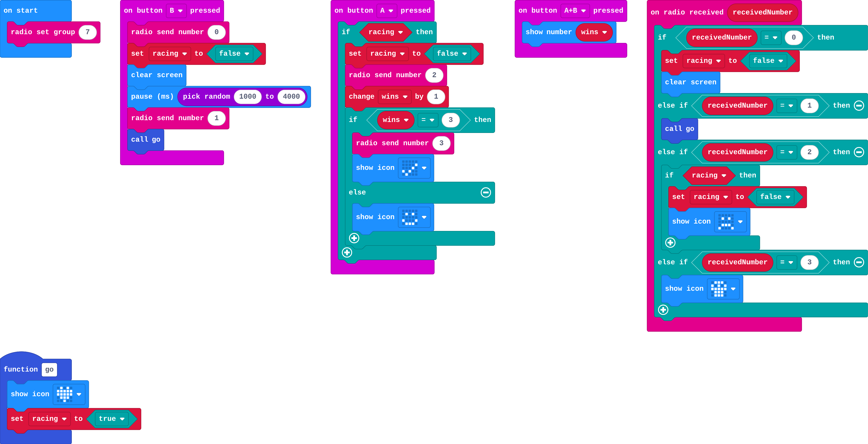Screen dimensions: 868x444
Task: Edit radio send number 2 value
Action: pos(434,75)
